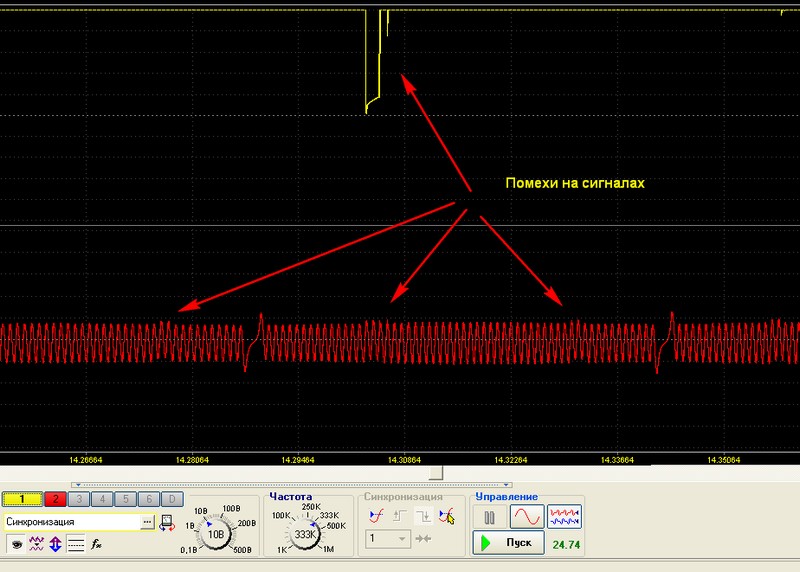800x572 pixels.
Task: Click the 10В voltage range knob
Action: coord(216,534)
